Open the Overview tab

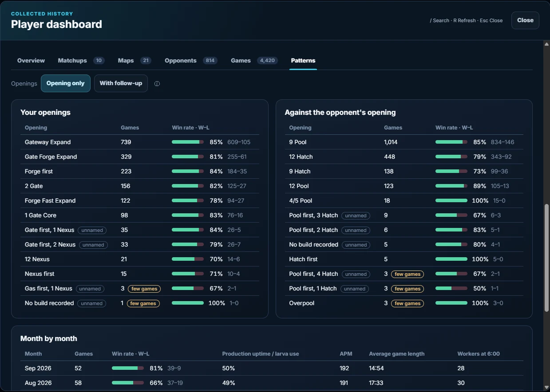(x=31, y=60)
